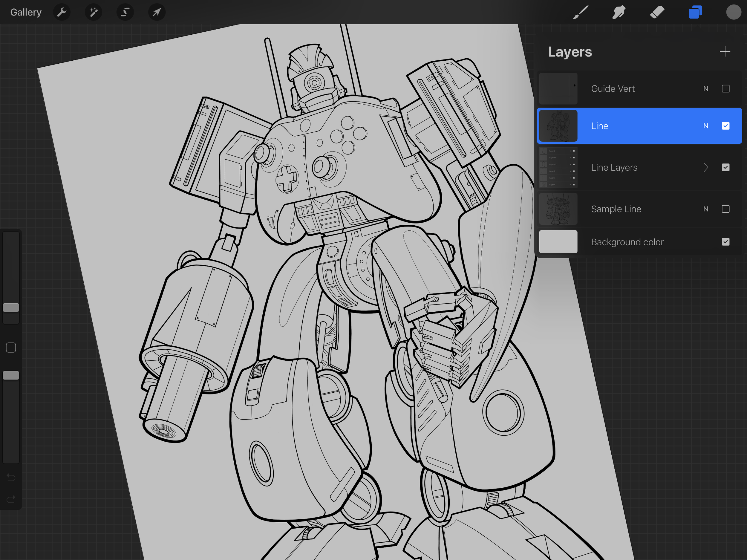The height and width of the screenshot is (560, 747).
Task: Undo the last action
Action: click(11, 477)
